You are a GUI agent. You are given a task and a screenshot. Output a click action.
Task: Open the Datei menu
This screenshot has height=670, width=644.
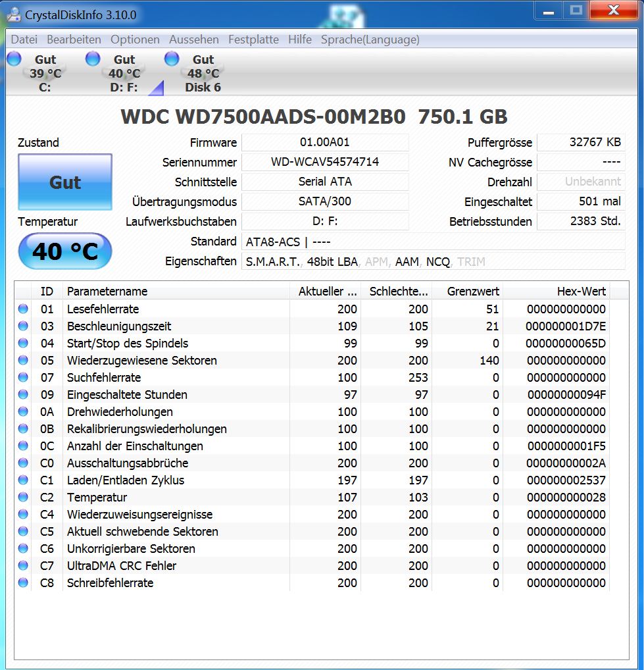[x=24, y=39]
